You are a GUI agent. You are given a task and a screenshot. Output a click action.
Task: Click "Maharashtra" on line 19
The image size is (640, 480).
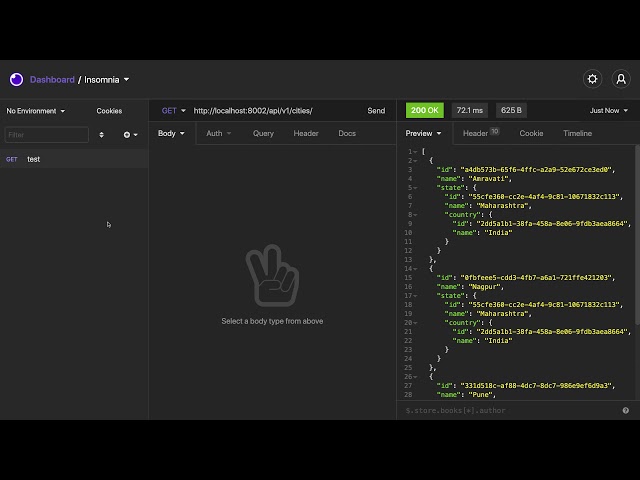[x=502, y=314]
